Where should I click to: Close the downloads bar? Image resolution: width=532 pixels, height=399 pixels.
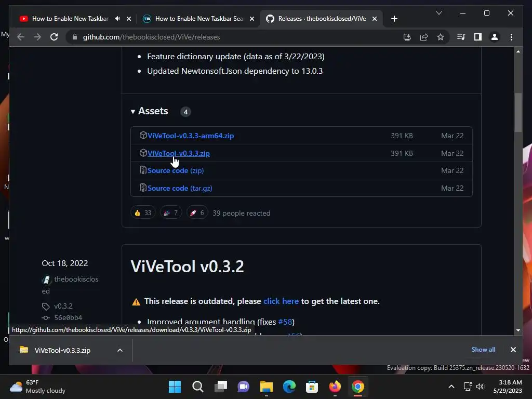pos(513,350)
